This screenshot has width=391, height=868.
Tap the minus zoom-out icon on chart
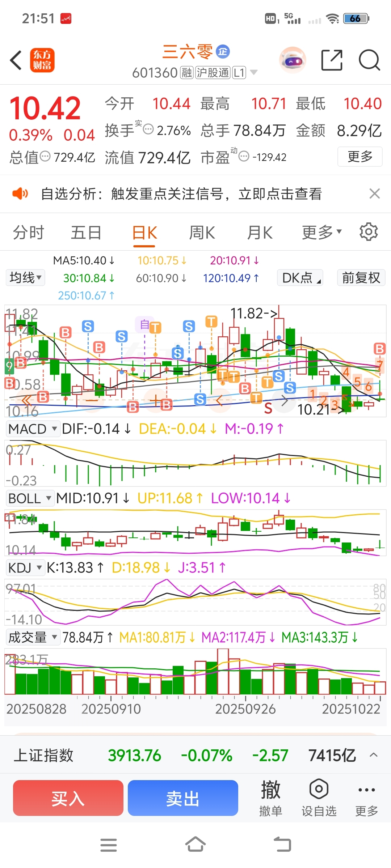[92, 400]
